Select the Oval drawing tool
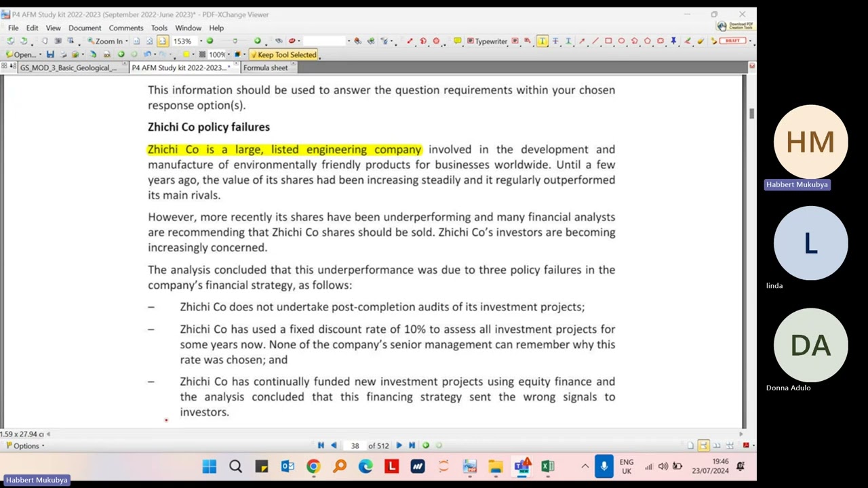 point(621,41)
